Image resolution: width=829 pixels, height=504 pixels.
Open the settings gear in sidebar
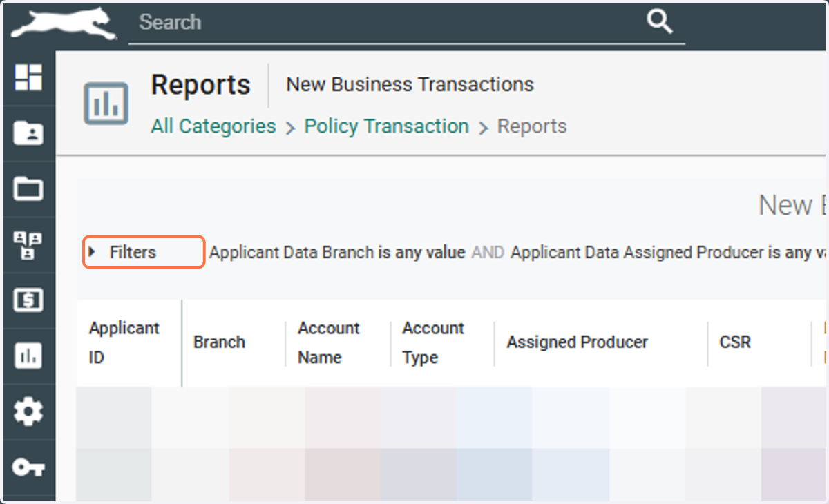pyautogui.click(x=28, y=412)
